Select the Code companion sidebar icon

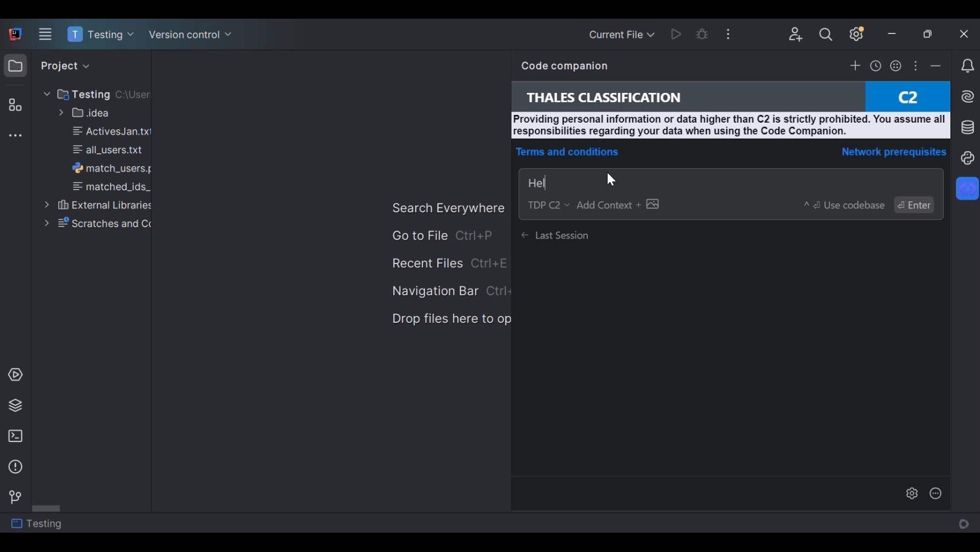coord(968,189)
